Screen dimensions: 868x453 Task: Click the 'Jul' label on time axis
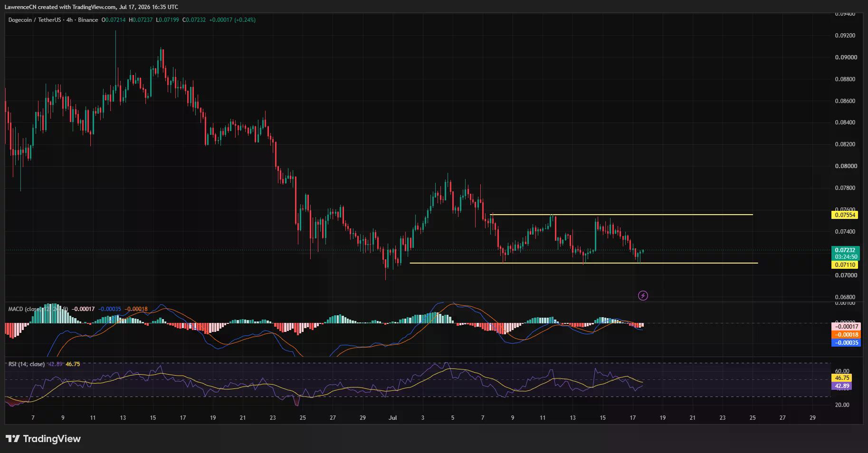point(392,418)
